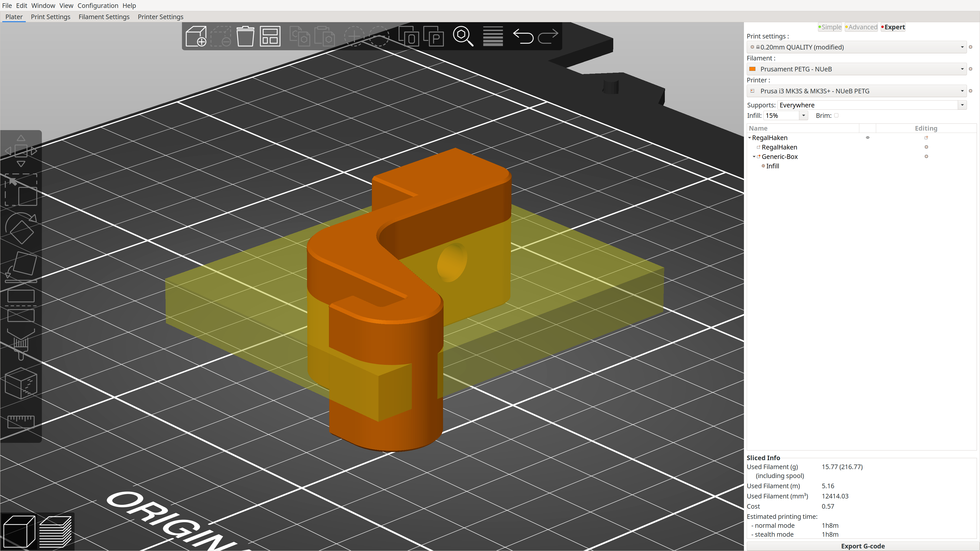This screenshot has height=551, width=980.
Task: Edit filament preset gear icon
Action: coord(971,69)
